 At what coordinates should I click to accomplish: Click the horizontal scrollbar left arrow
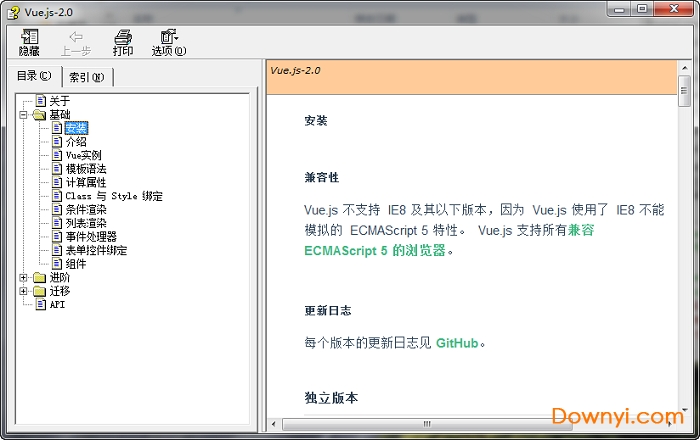coord(274,424)
